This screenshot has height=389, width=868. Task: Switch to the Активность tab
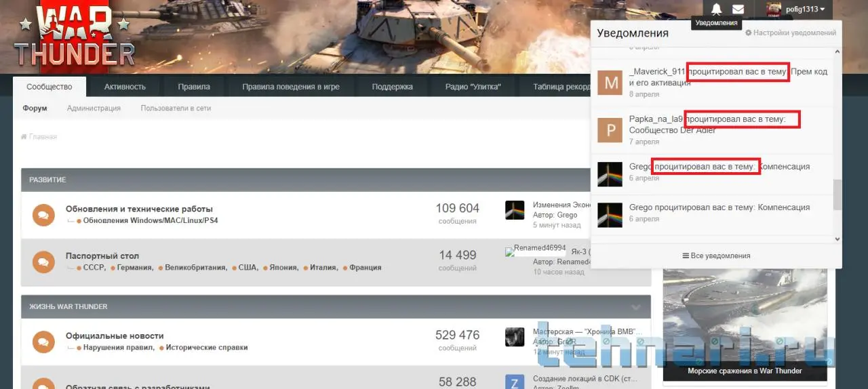pos(125,87)
